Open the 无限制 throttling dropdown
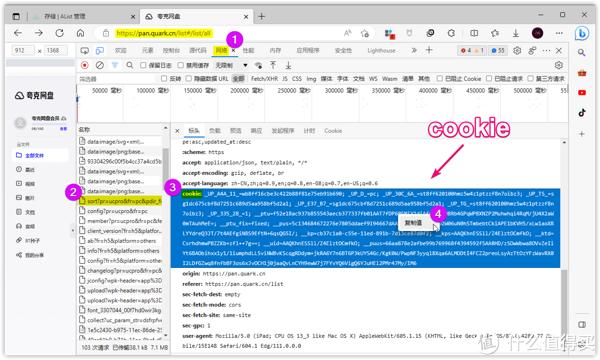The height and width of the screenshot is (360, 600). pos(231,65)
